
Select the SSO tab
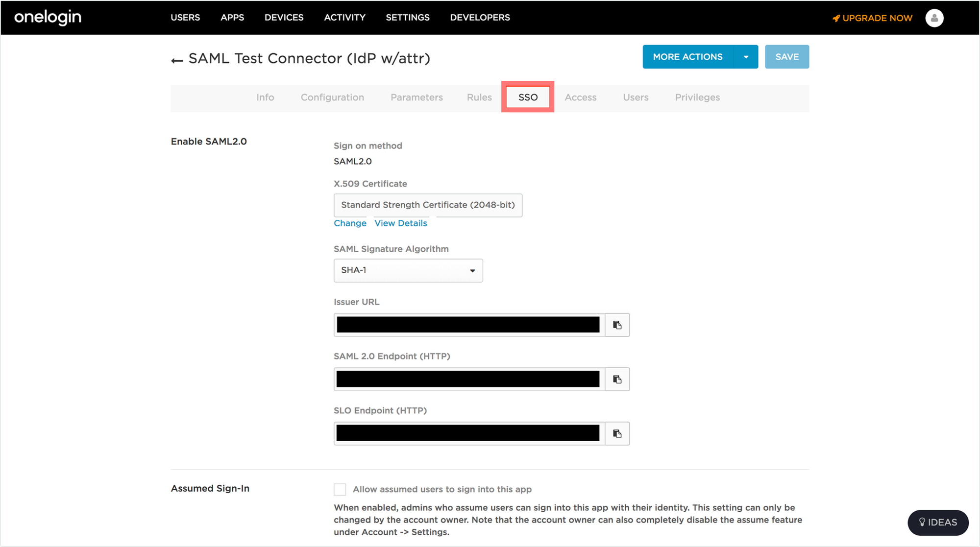tap(528, 97)
